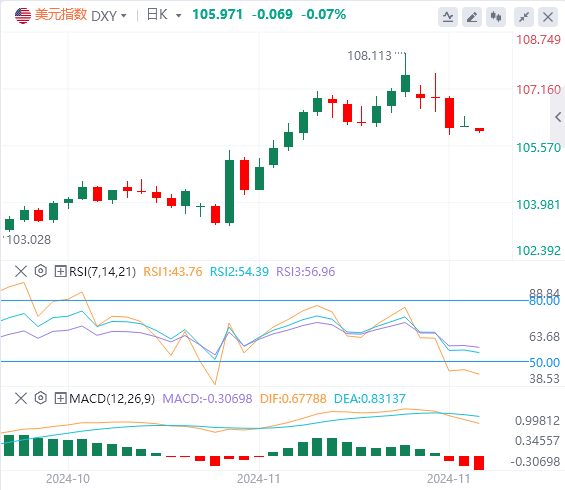Remove the MACD indicator panel
Image resolution: width=565 pixels, height=490 pixels.
[21, 398]
